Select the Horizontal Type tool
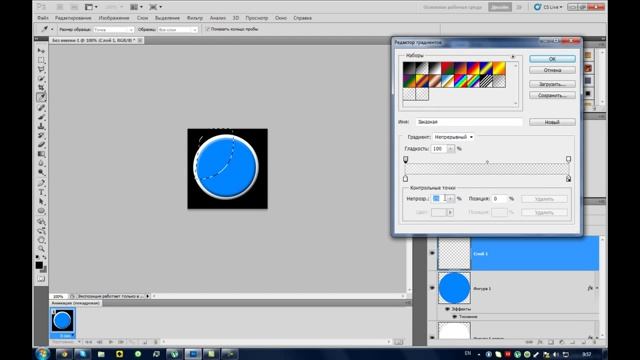Viewport: 640px width, 360px height. pos(41,192)
